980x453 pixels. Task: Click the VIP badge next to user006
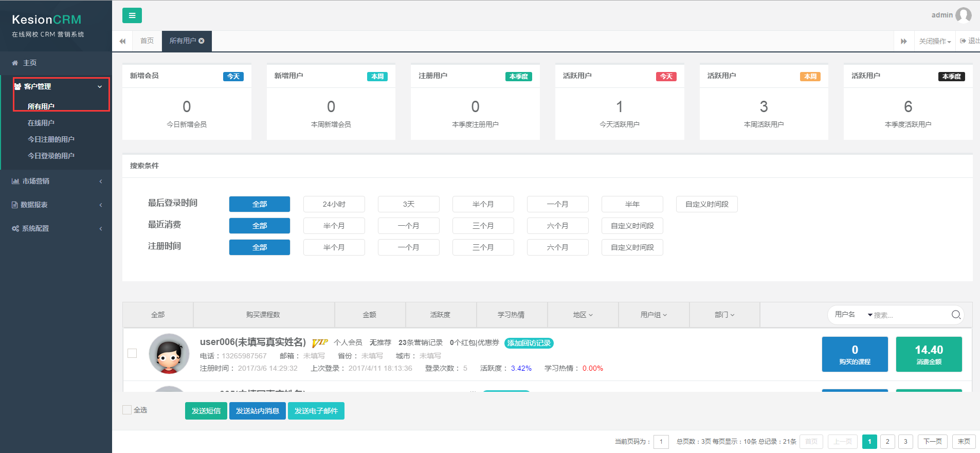320,342
